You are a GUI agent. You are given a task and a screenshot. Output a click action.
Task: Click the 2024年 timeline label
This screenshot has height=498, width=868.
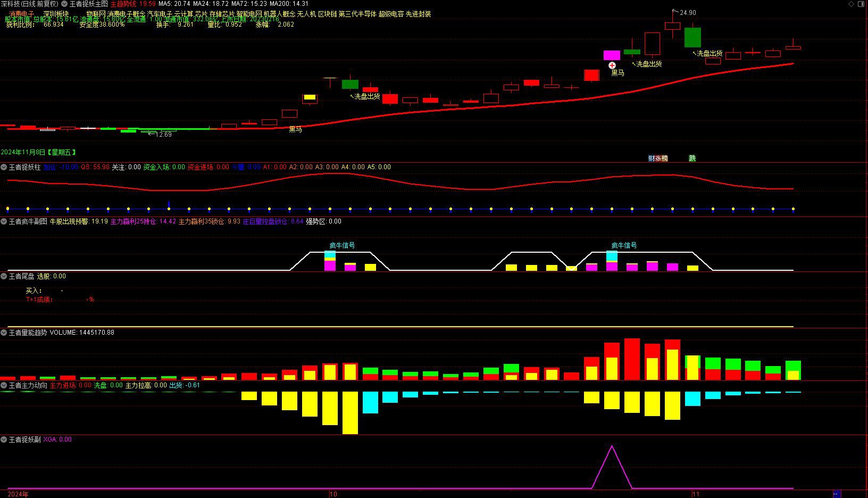pyautogui.click(x=19, y=494)
